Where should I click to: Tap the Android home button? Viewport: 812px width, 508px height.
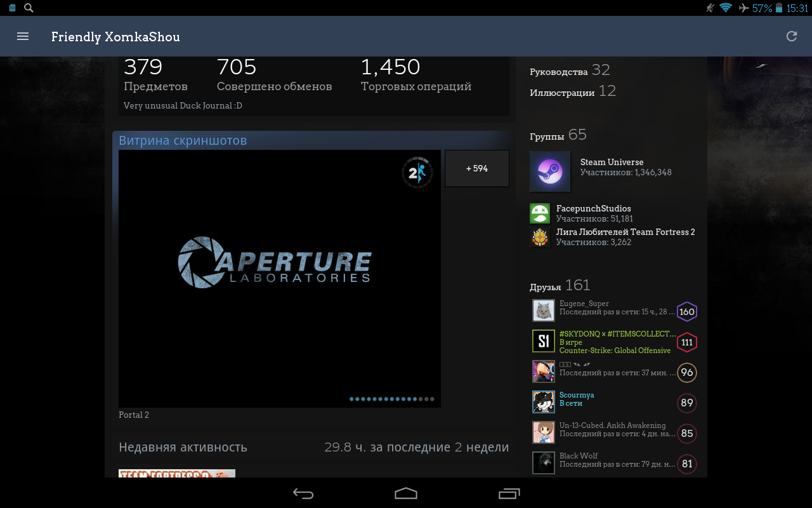coord(406,493)
